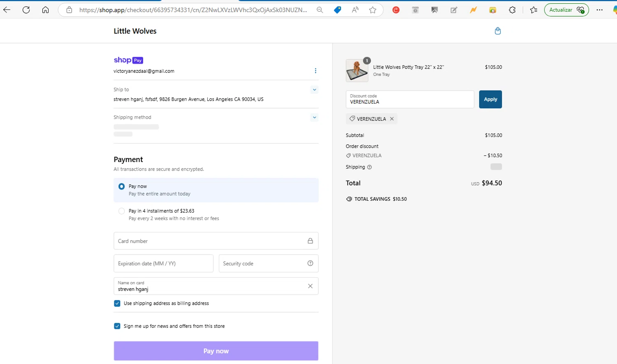Open the orange lightning extension icon
This screenshot has height=364, width=617.
pos(473,10)
